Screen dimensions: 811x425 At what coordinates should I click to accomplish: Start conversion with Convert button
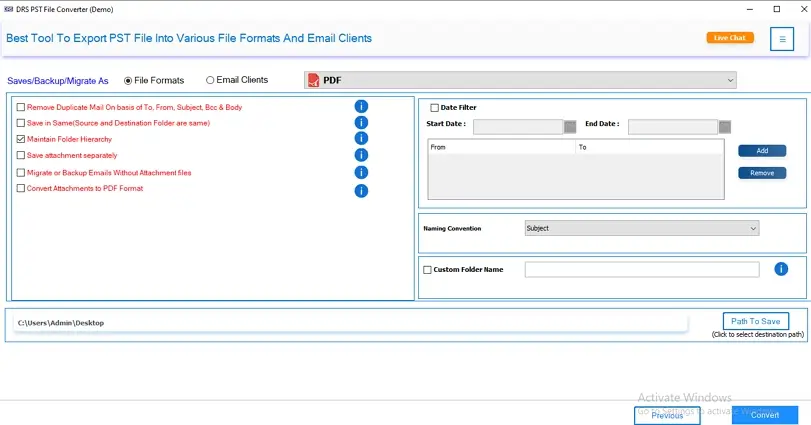tap(765, 415)
